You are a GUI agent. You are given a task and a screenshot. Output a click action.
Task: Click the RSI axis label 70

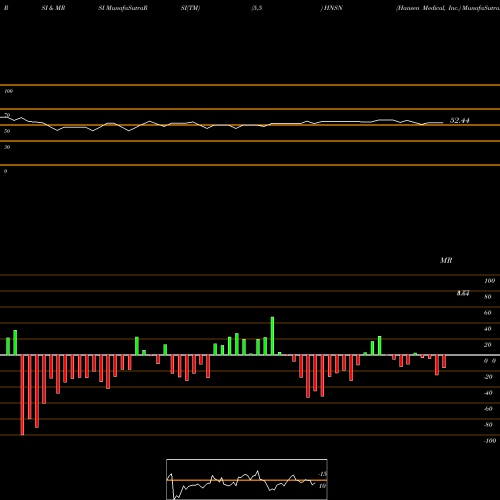pos(7,115)
